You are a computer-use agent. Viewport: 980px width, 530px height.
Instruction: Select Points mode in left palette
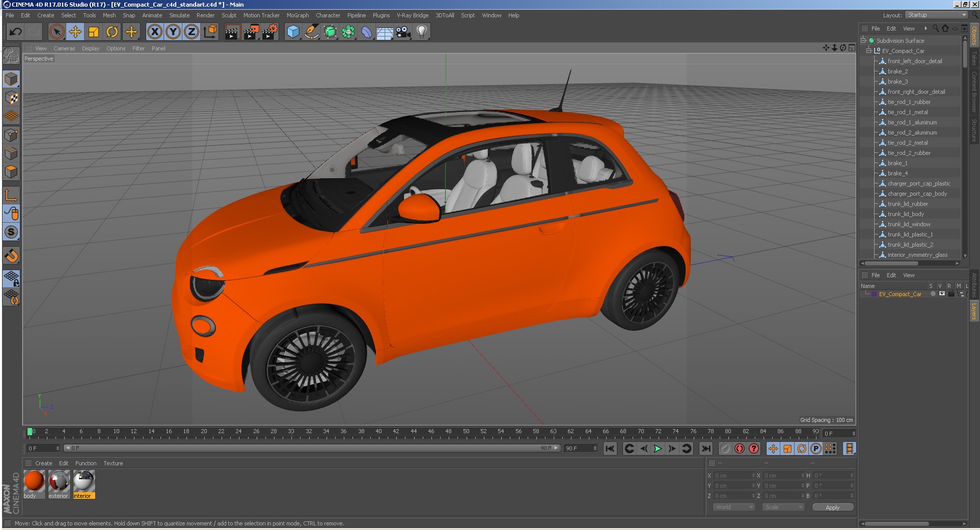11,135
